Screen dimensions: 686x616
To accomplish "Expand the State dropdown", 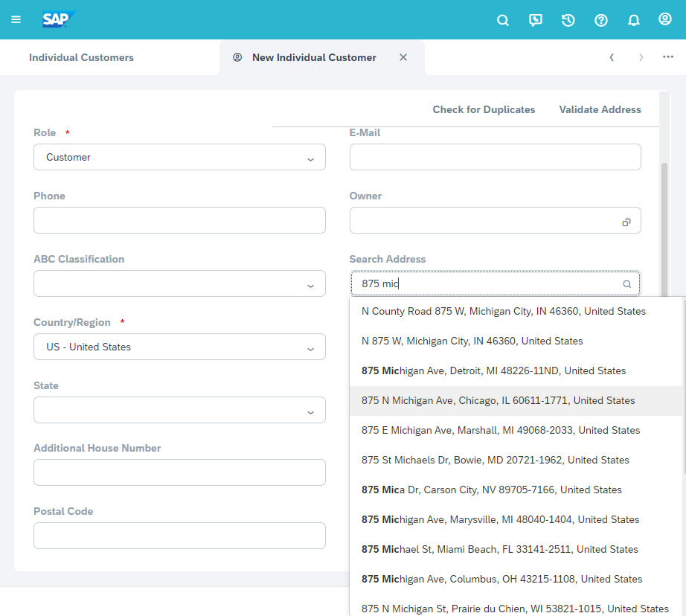I will (310, 411).
